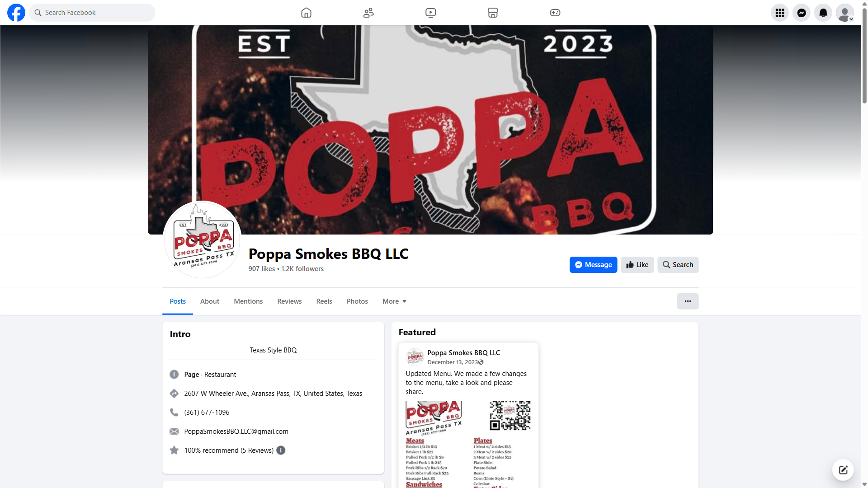Like the Poppa Smokes BBQ page
The height and width of the screenshot is (488, 868).
(x=637, y=265)
